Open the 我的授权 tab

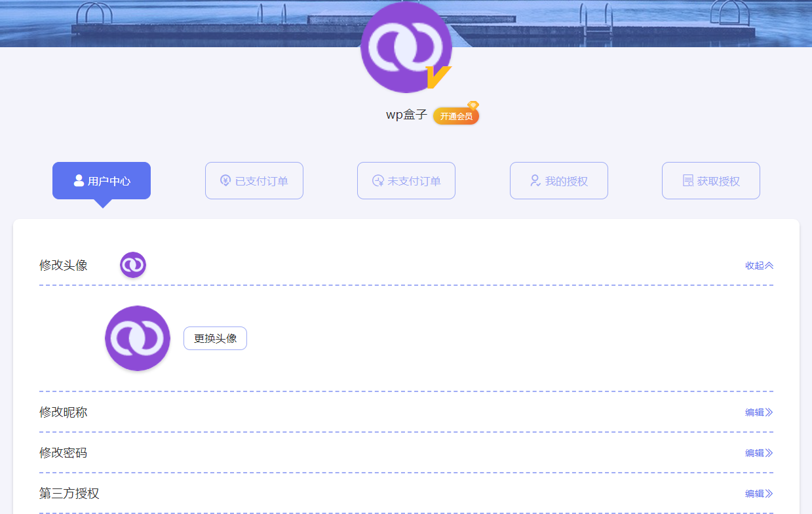558,180
